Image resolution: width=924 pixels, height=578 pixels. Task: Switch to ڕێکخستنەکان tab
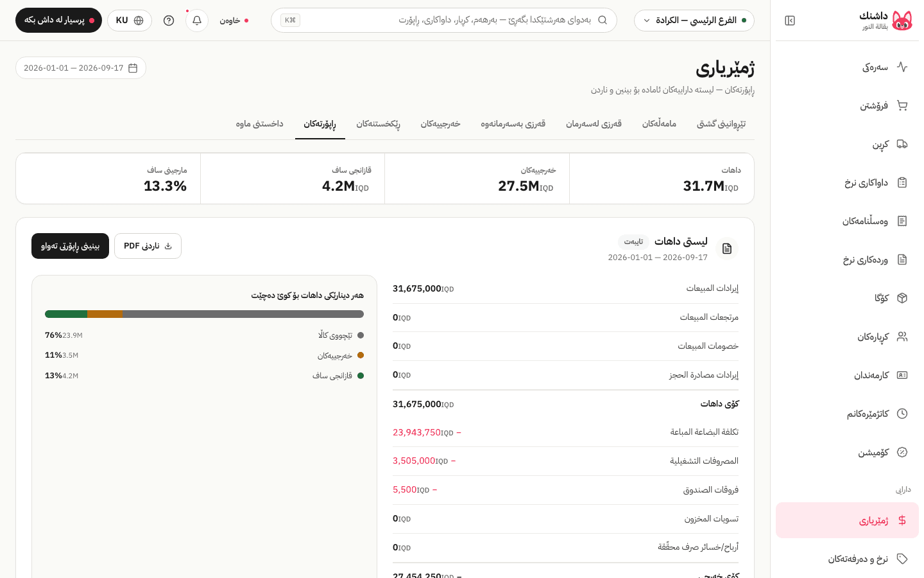click(x=378, y=124)
